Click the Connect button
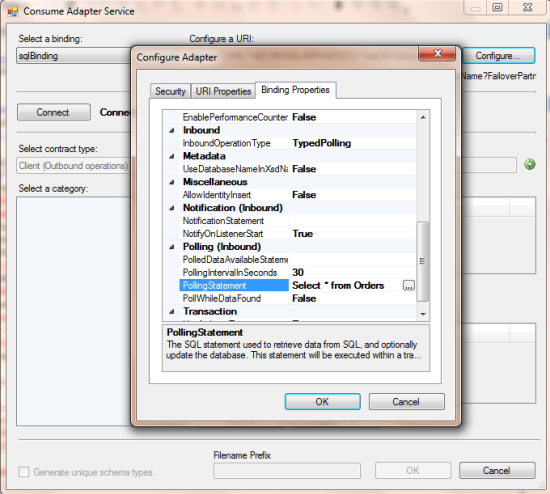Screen dimensions: 550x494 (x=53, y=112)
